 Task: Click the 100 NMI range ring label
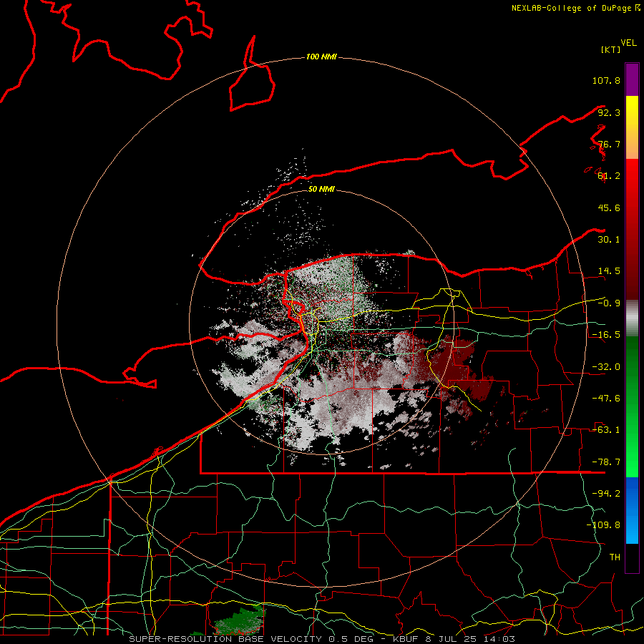click(x=321, y=57)
